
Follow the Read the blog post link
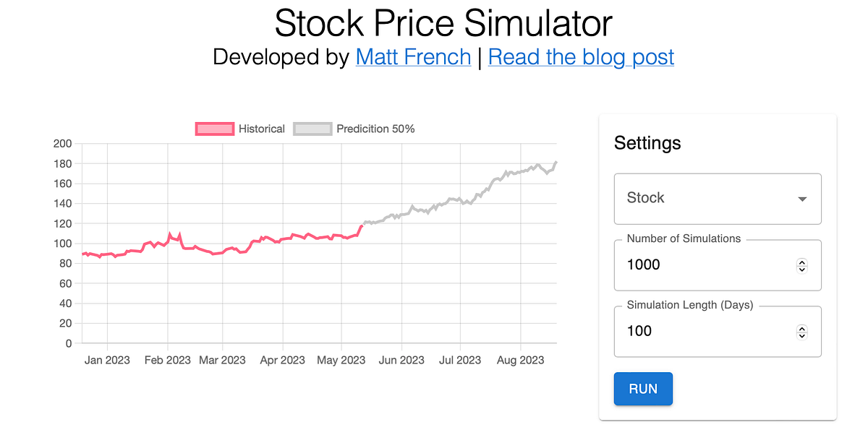[581, 57]
